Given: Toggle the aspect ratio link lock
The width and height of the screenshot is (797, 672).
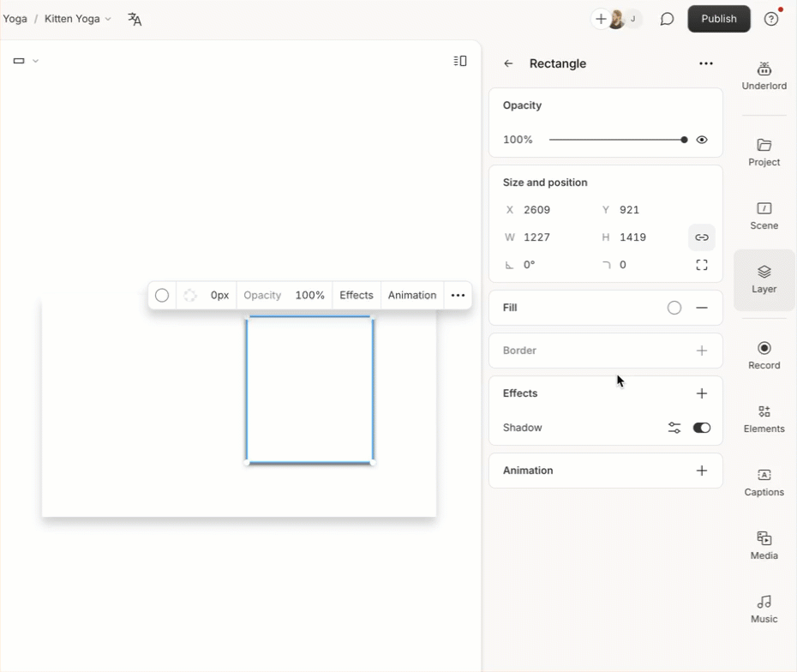Looking at the screenshot, I should [702, 237].
